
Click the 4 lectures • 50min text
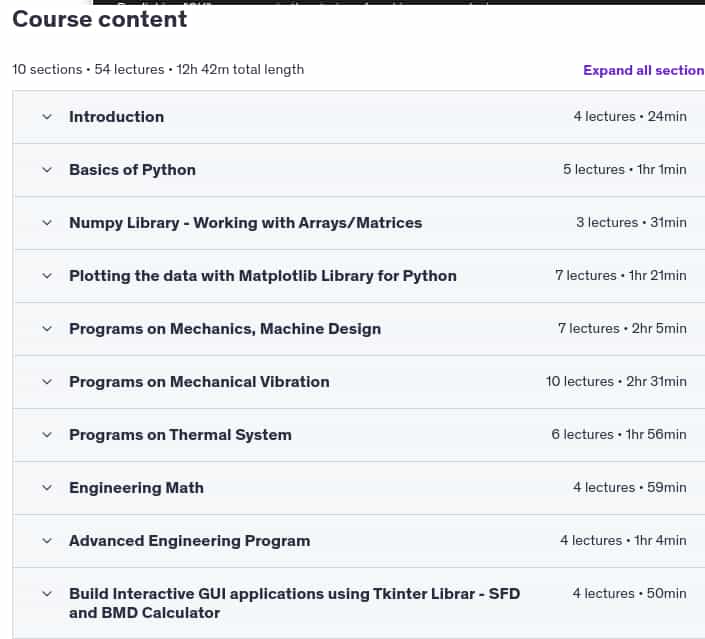pyautogui.click(x=629, y=594)
